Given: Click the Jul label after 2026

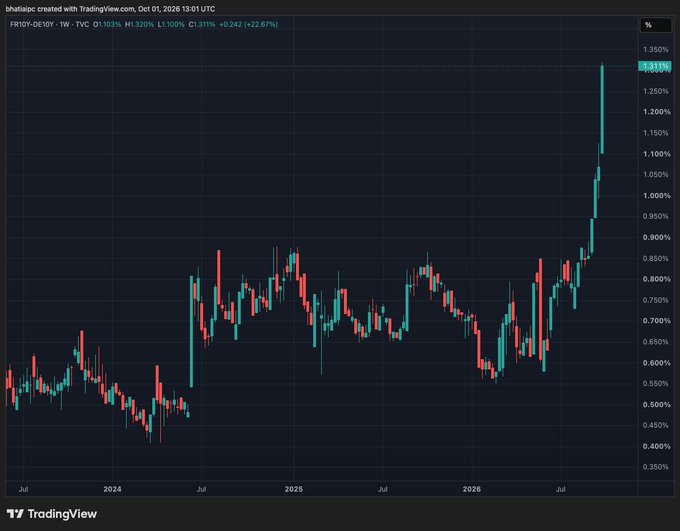Looking at the screenshot, I should click(x=561, y=489).
